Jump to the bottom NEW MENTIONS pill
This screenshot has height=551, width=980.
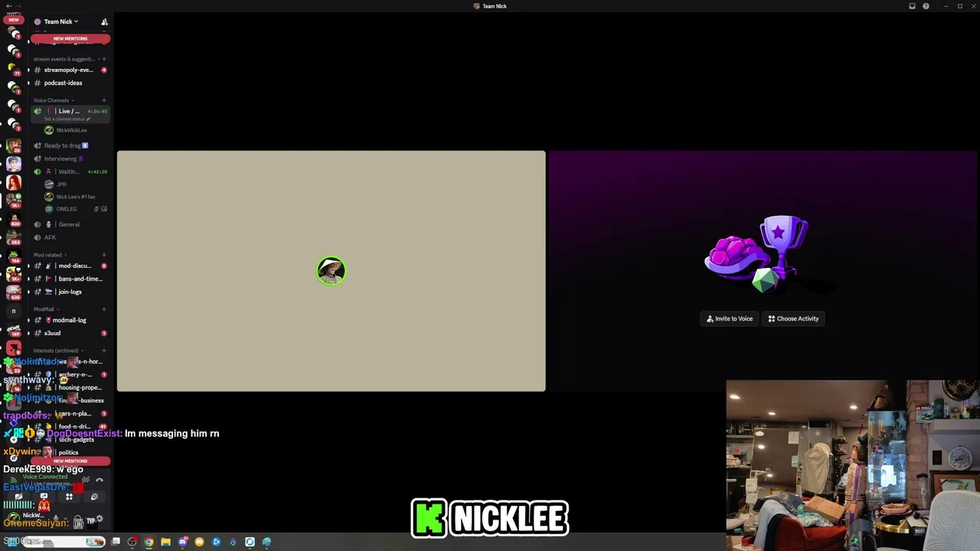click(70, 461)
